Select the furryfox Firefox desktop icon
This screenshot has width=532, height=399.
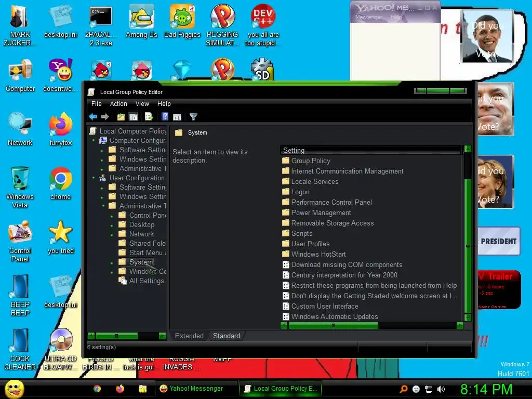click(61, 129)
